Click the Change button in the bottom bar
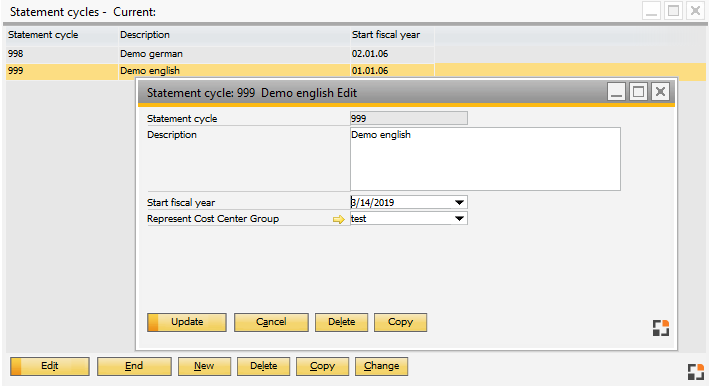 tap(381, 366)
